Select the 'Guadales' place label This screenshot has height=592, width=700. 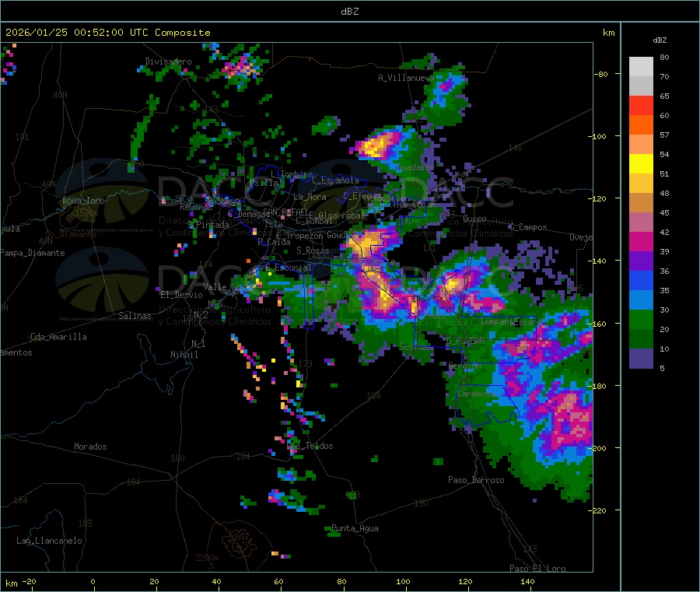tap(415, 167)
